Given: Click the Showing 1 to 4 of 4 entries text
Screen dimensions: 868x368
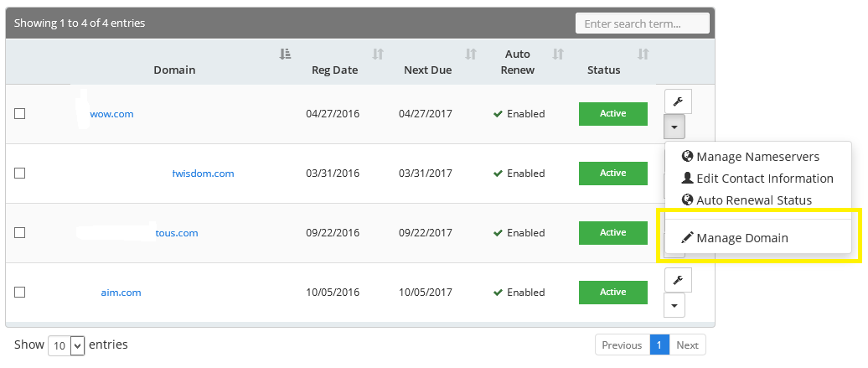Looking at the screenshot, I should 80,23.
